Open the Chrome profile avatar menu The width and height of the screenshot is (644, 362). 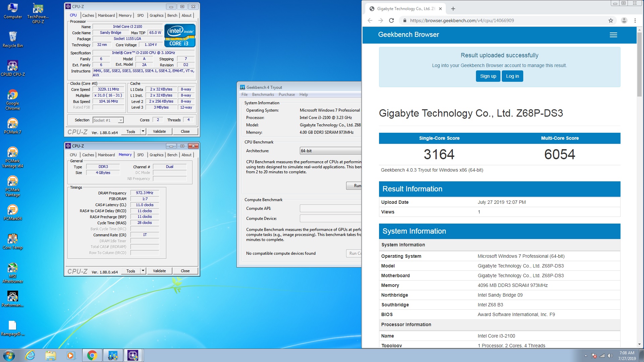(624, 20)
